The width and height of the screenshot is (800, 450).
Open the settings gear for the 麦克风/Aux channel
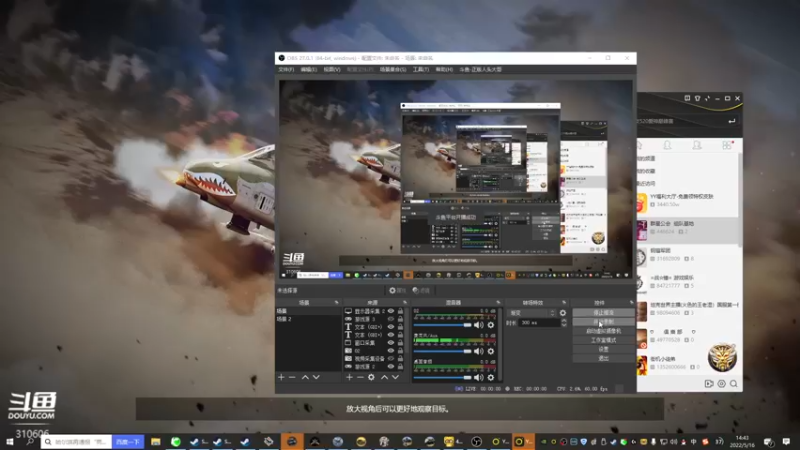491,351
